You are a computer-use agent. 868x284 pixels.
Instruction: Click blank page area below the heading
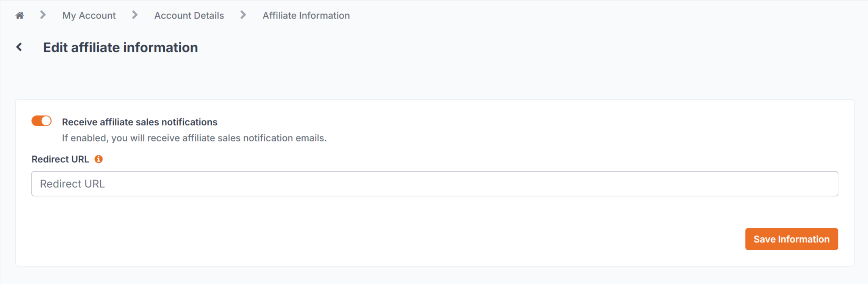pos(434,78)
